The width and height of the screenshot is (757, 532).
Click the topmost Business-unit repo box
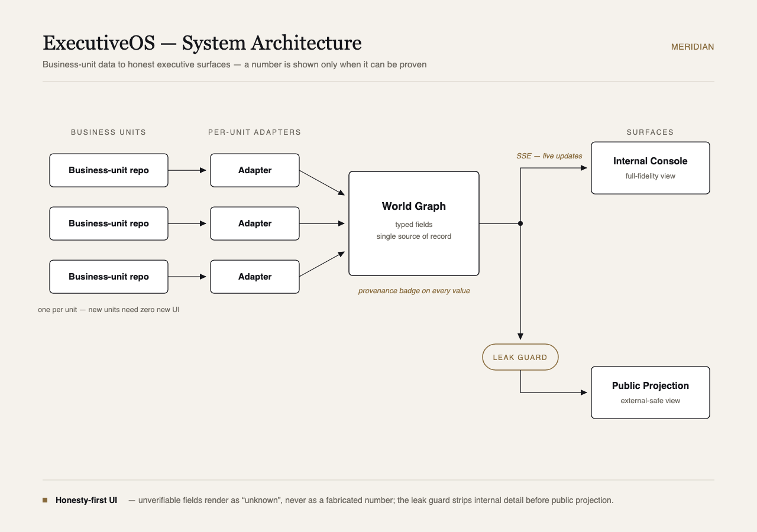pyautogui.click(x=109, y=170)
